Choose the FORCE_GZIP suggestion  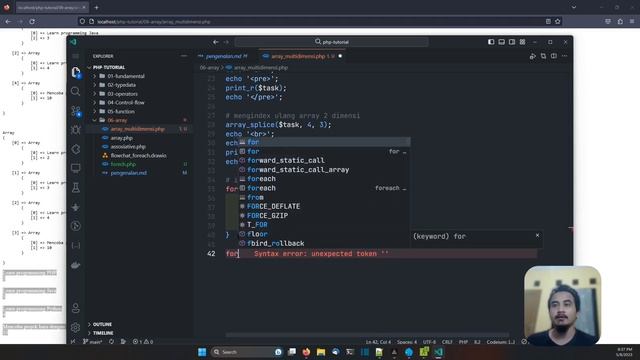(324, 216)
